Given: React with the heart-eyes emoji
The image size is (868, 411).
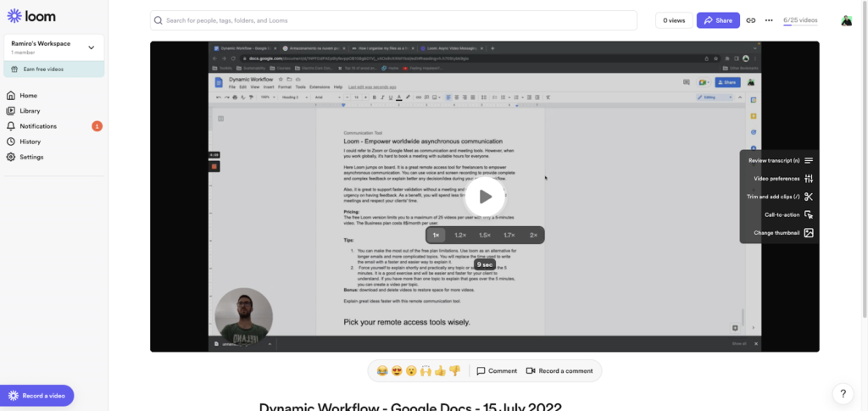Looking at the screenshot, I should point(397,371).
